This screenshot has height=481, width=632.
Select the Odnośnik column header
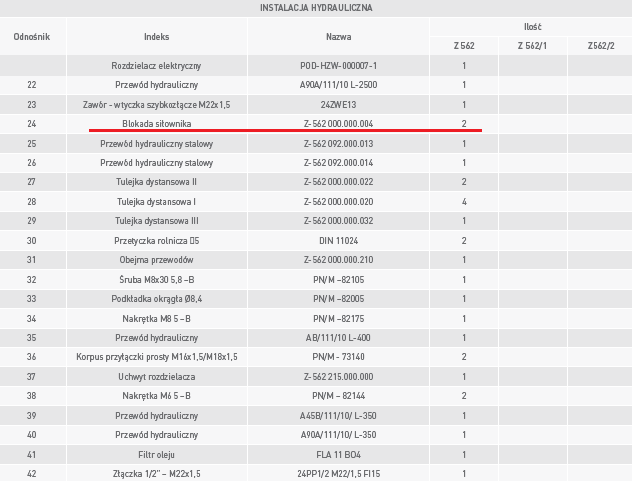pos(32,37)
